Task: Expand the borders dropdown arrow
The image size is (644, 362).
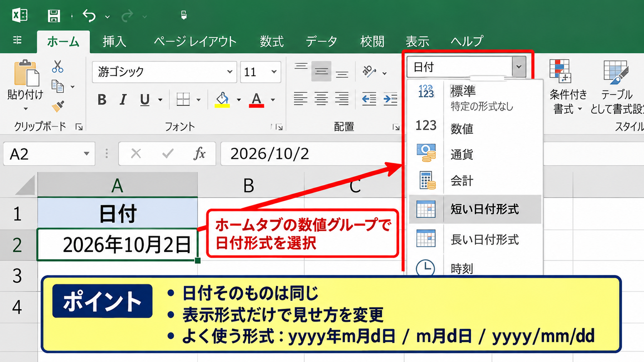Action: click(199, 100)
